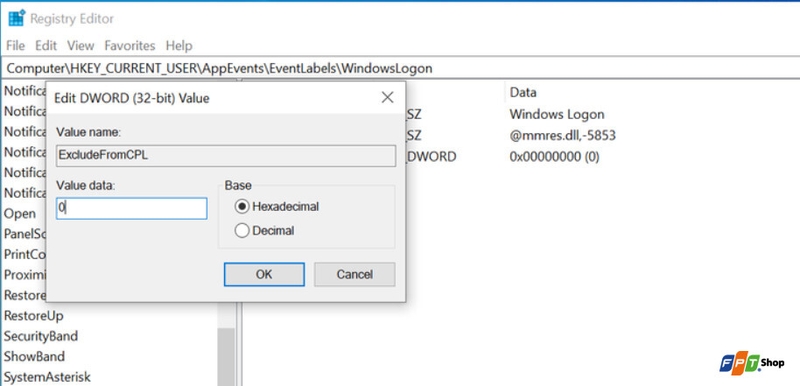Image resolution: width=800 pixels, height=386 pixels.
Task: Click the Value name field ExcludeFromCPL
Action: [226, 156]
